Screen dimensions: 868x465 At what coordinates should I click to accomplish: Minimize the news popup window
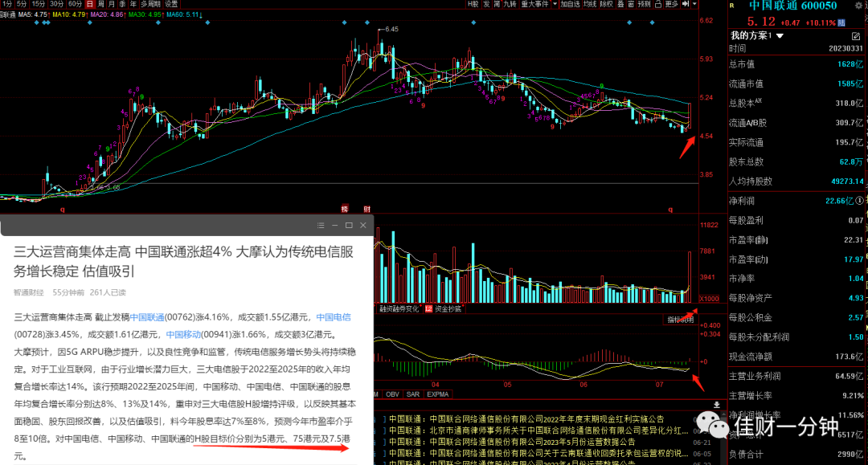pos(335,225)
